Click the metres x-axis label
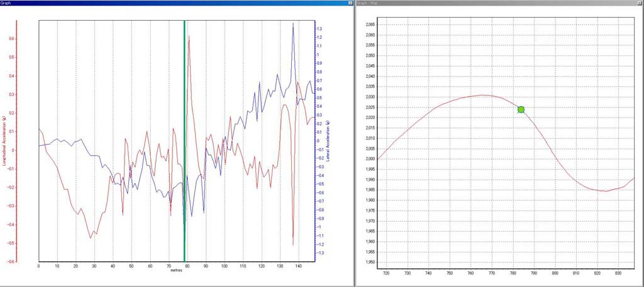 pos(176,272)
